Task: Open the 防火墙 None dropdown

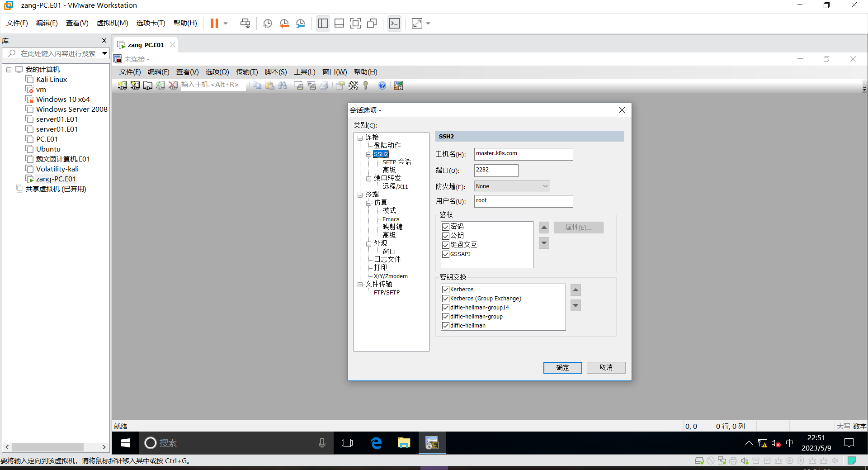Action: tap(512, 186)
